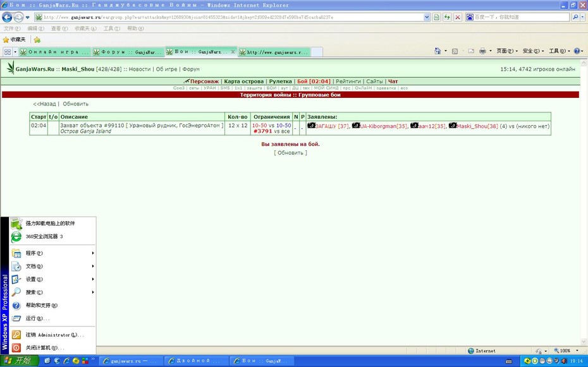Open the Бой [02:04] link

[314, 81]
